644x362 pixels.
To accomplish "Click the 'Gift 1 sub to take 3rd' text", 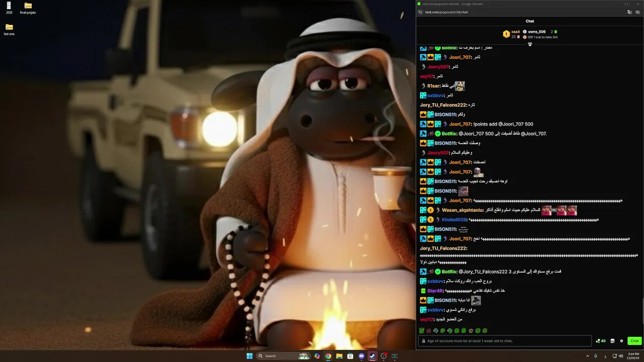I will pyautogui.click(x=542, y=37).
